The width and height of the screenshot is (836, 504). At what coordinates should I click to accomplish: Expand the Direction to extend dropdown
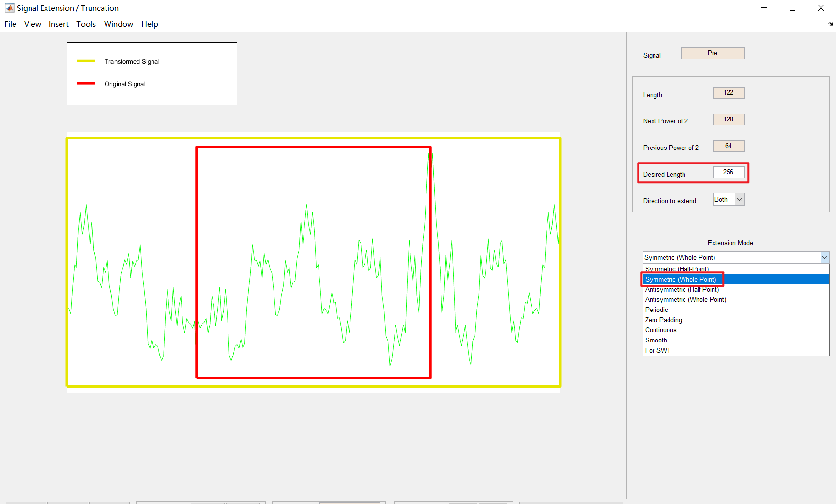pos(739,199)
